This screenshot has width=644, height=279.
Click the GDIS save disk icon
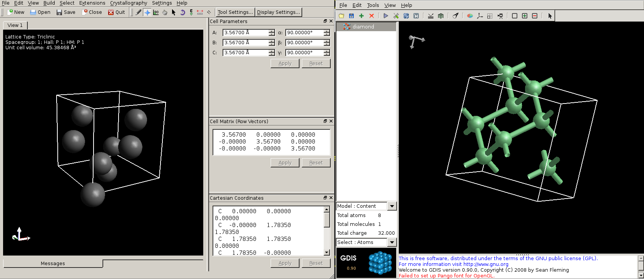point(351,16)
